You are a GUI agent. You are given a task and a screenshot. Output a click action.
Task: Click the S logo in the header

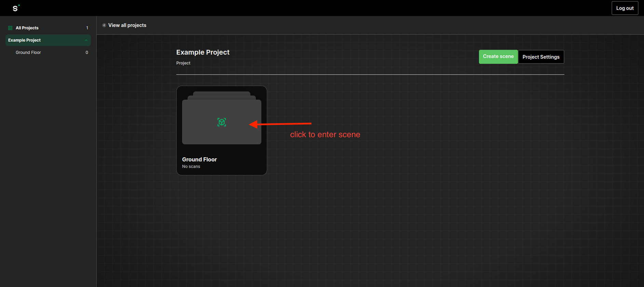16,8
